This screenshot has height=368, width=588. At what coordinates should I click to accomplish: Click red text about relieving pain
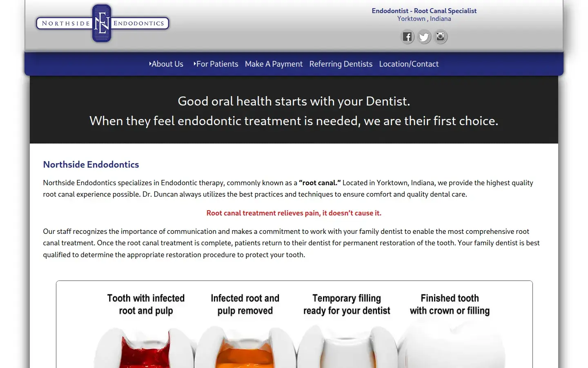click(294, 213)
